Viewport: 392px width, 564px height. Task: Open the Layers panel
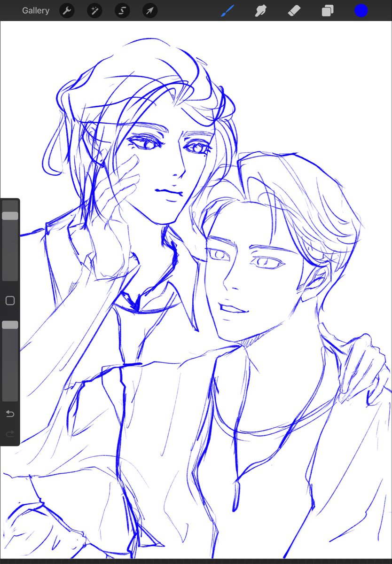327,10
